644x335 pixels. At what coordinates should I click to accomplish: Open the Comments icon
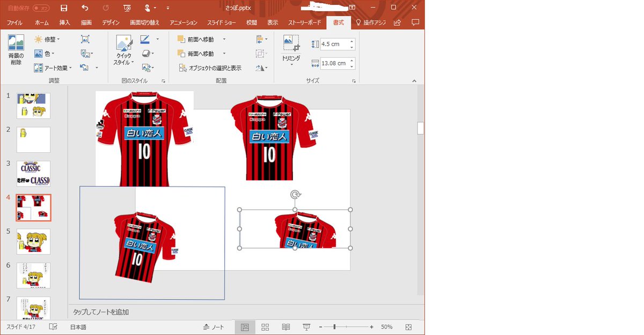coord(415,23)
